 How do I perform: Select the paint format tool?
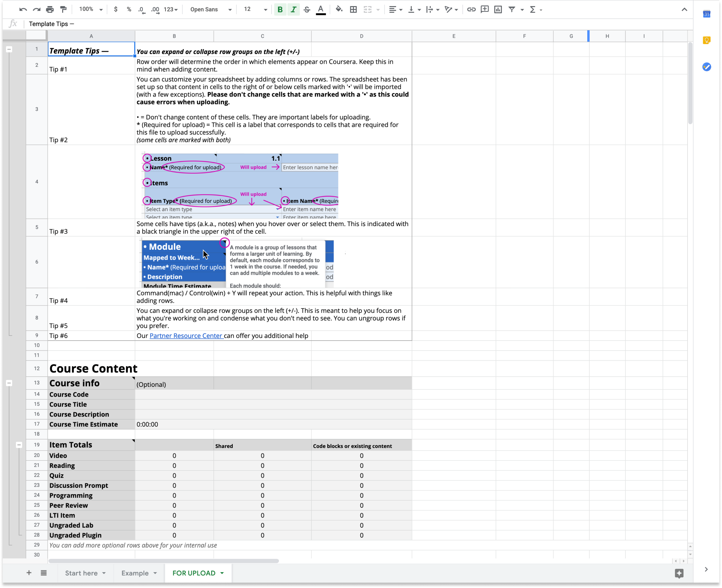point(63,9)
